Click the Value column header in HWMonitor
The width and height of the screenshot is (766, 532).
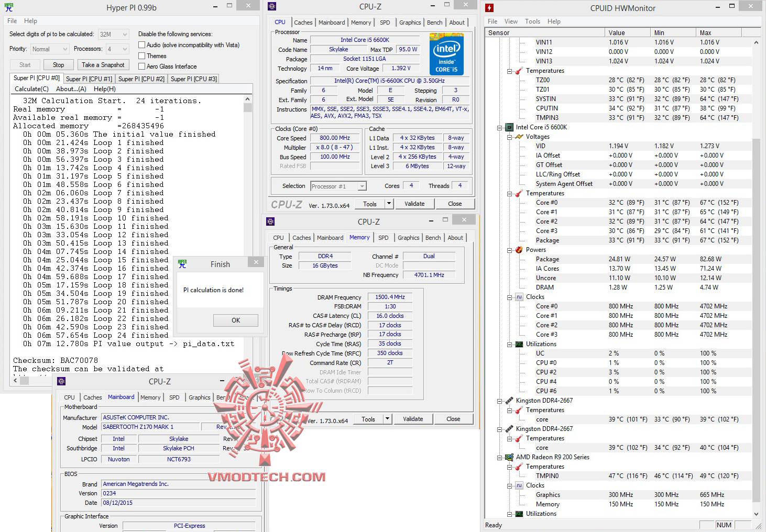[x=628, y=32]
